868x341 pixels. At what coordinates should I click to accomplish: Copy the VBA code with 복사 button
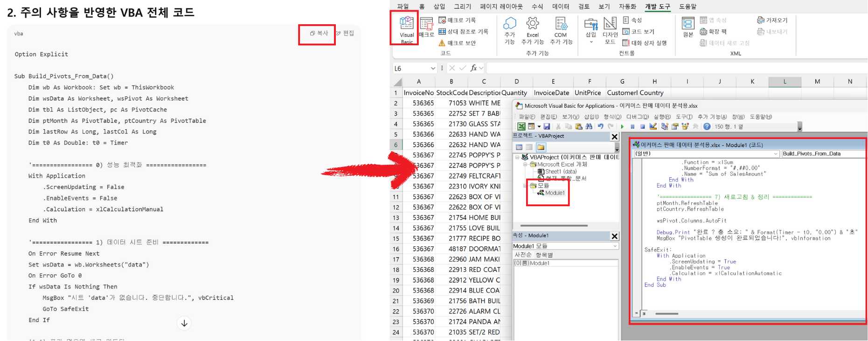[319, 33]
